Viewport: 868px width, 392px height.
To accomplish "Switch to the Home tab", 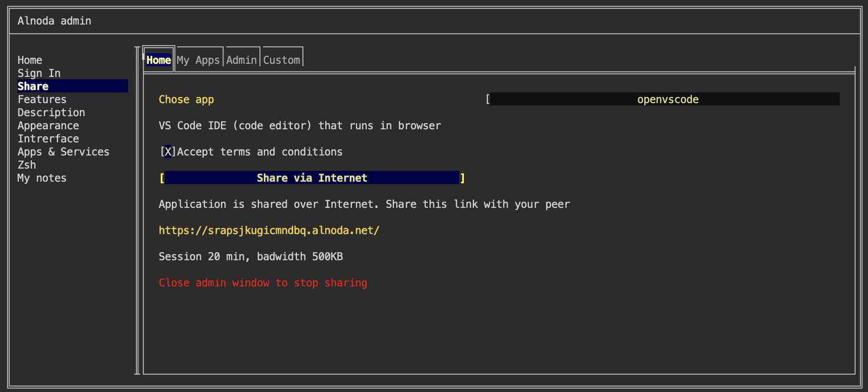I will click(x=159, y=60).
